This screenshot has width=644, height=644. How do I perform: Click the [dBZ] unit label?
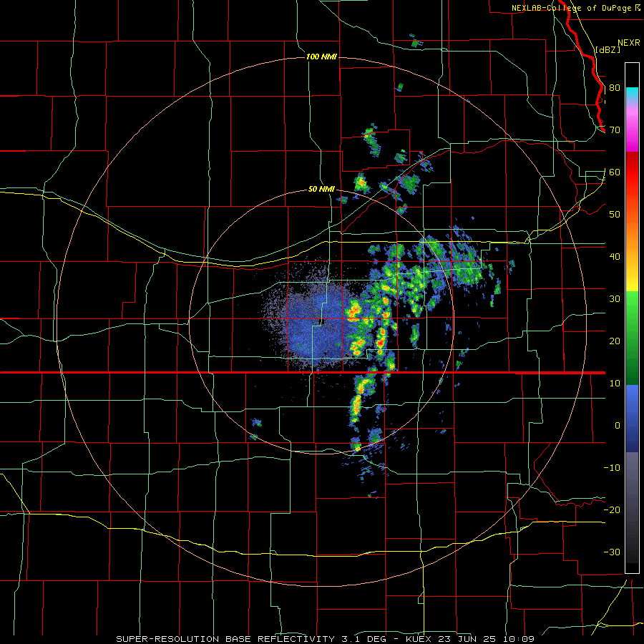coord(608,50)
